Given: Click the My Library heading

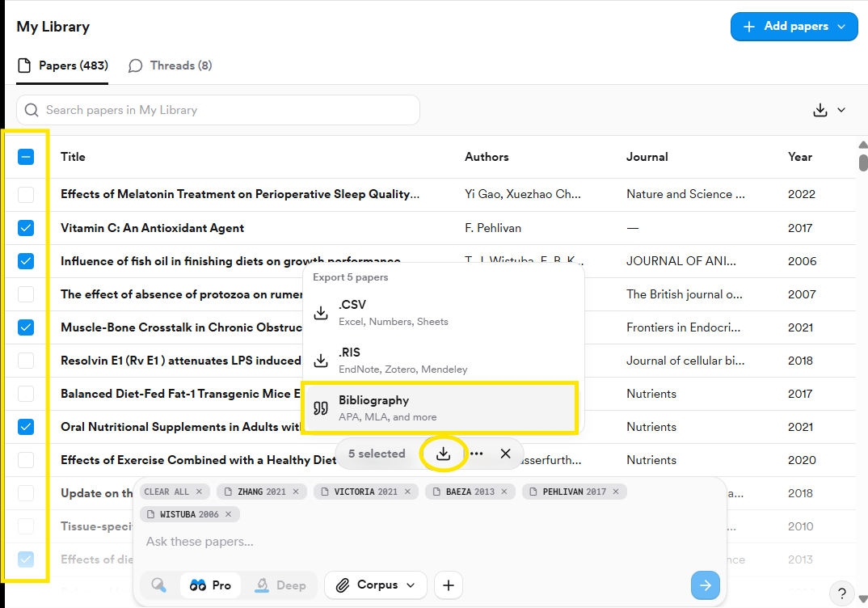Looking at the screenshot, I should (x=53, y=27).
